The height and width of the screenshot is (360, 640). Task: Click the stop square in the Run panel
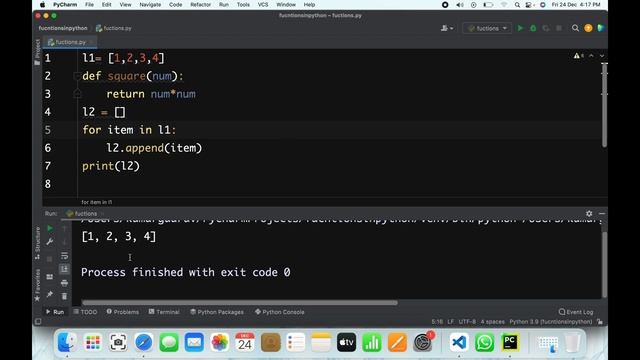50,259
